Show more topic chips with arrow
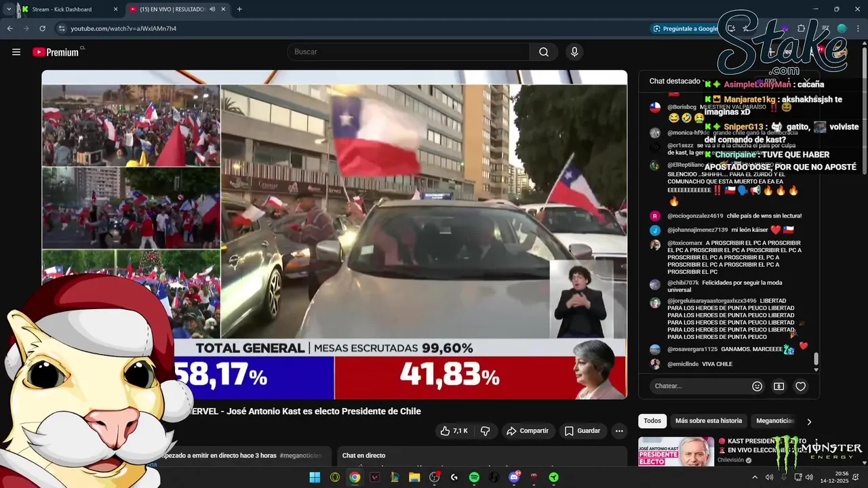Screen dimensions: 868x488 click(809, 422)
